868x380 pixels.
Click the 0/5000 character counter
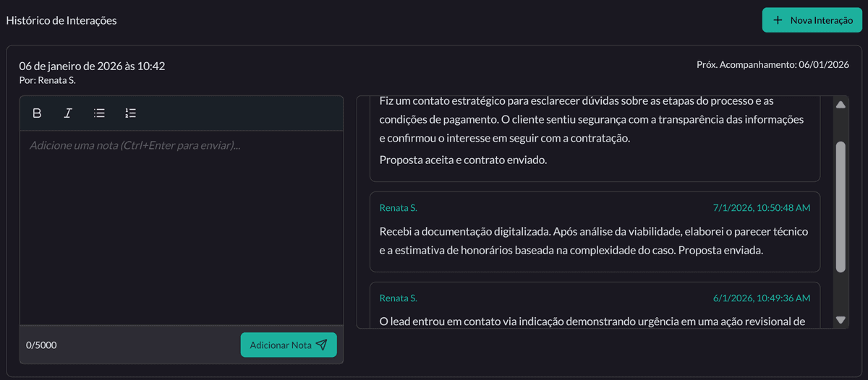[41, 345]
